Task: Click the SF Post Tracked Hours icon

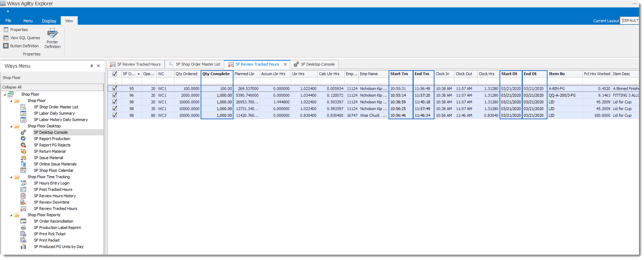Action: [x=23, y=190]
